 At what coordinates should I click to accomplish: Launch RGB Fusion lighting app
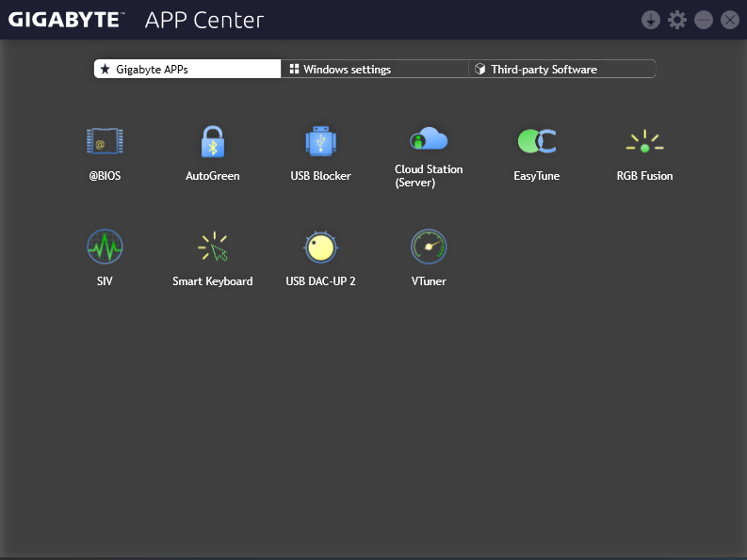click(x=644, y=141)
